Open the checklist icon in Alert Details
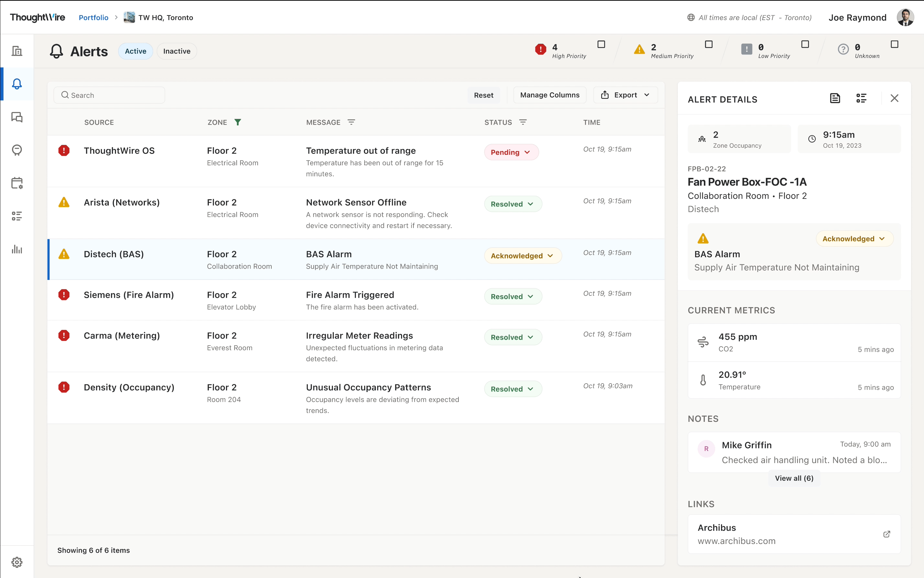924x578 pixels. (862, 98)
